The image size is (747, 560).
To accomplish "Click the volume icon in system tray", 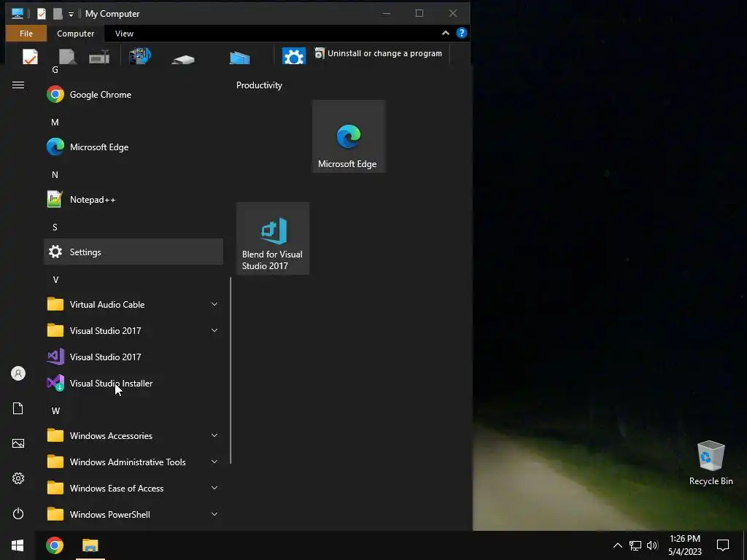I will pos(653,545).
